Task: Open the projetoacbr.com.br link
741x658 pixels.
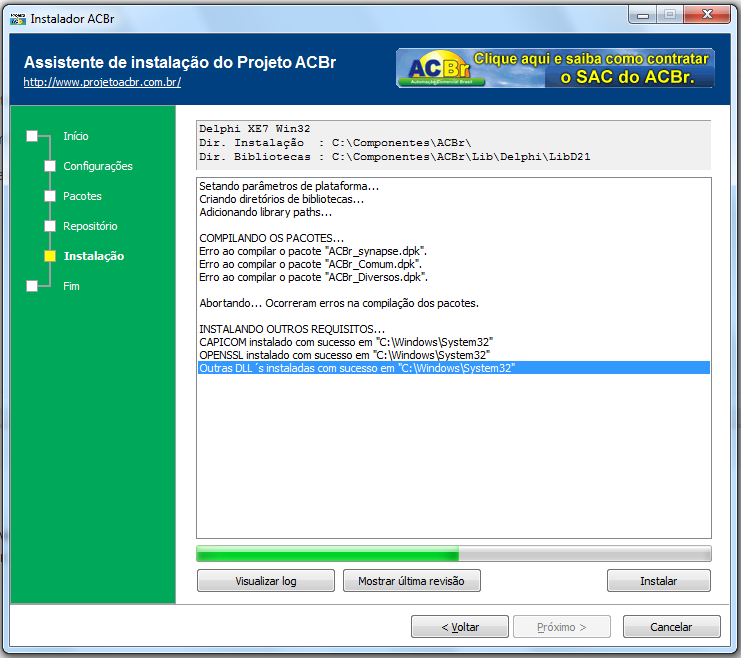Action: [102, 82]
